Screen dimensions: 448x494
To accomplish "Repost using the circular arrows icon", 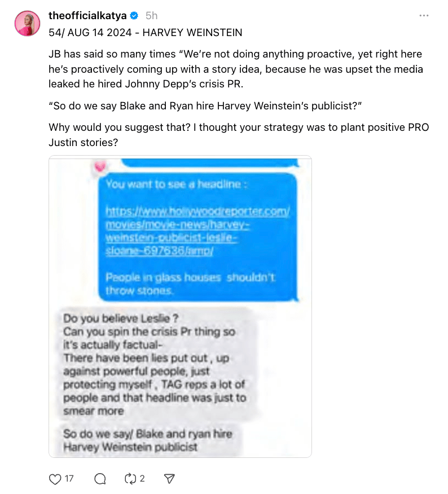I will 130,479.
